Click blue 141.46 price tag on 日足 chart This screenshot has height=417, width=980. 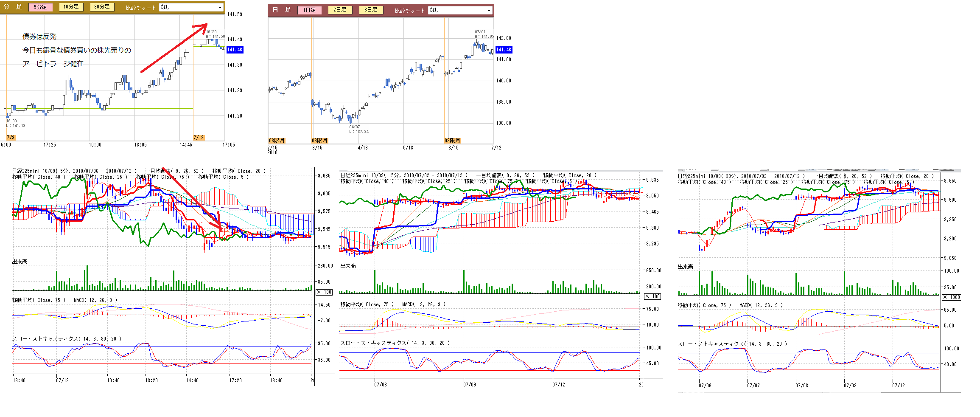click(x=504, y=50)
